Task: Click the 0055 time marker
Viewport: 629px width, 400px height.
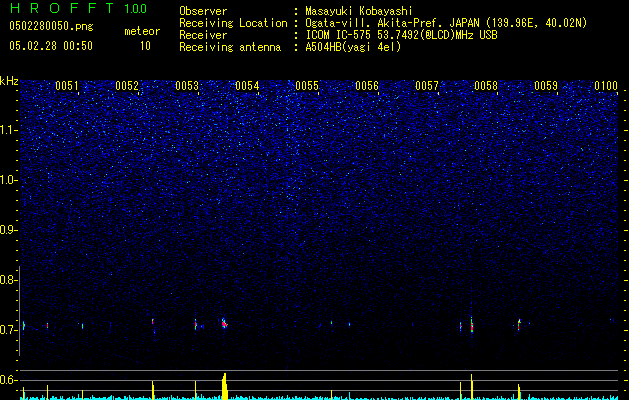Action: 307,86
